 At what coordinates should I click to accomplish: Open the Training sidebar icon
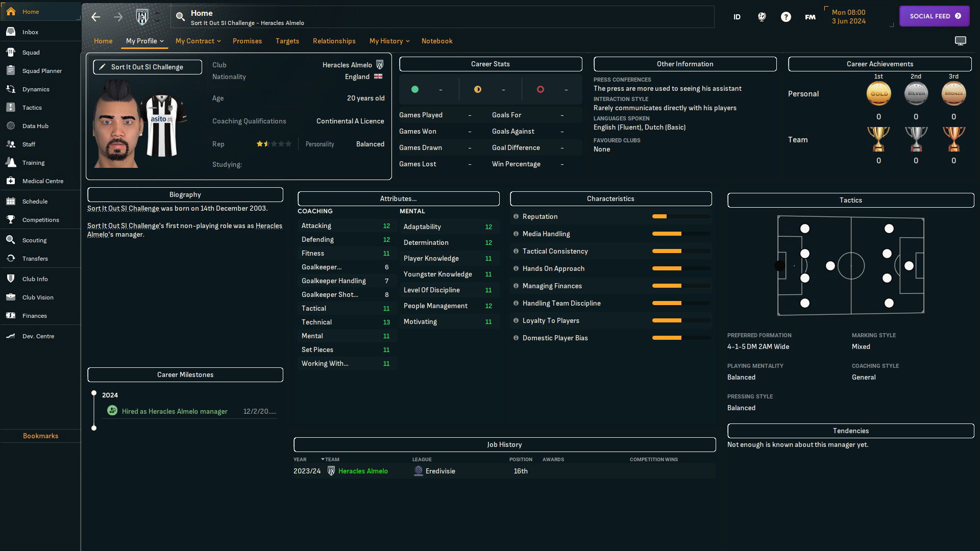(x=11, y=162)
